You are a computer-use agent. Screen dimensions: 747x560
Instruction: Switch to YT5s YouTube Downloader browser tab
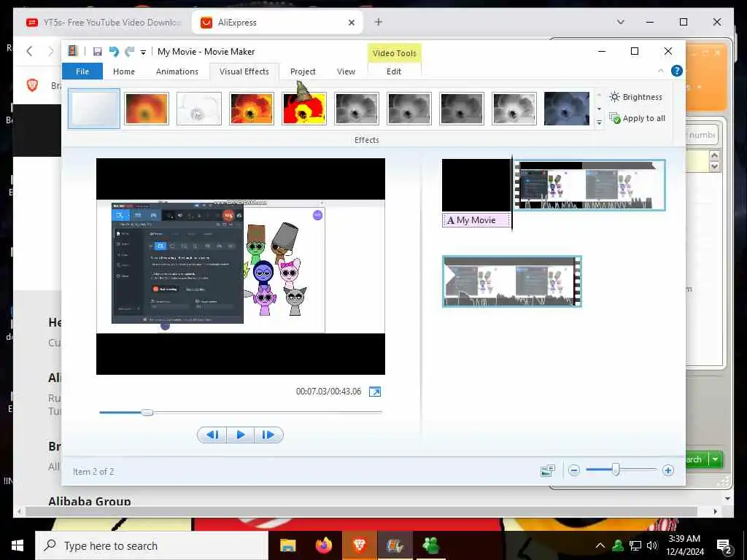coord(102,23)
